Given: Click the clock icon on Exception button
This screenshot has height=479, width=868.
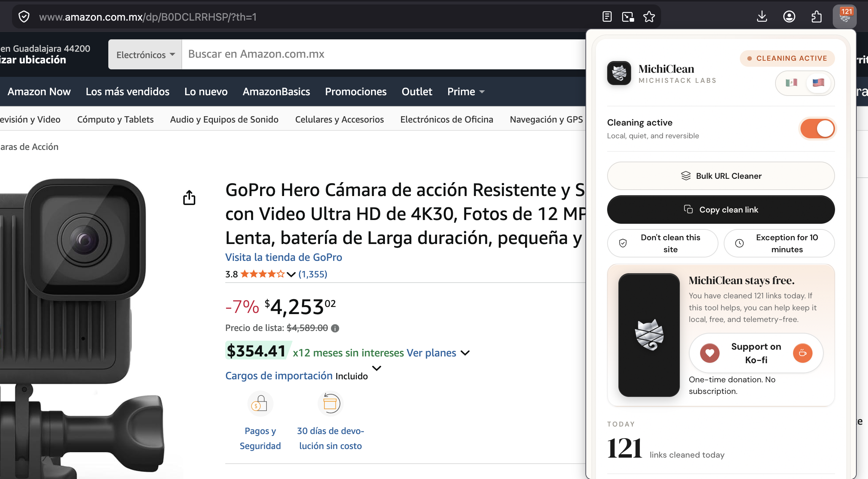Looking at the screenshot, I should pos(739,243).
